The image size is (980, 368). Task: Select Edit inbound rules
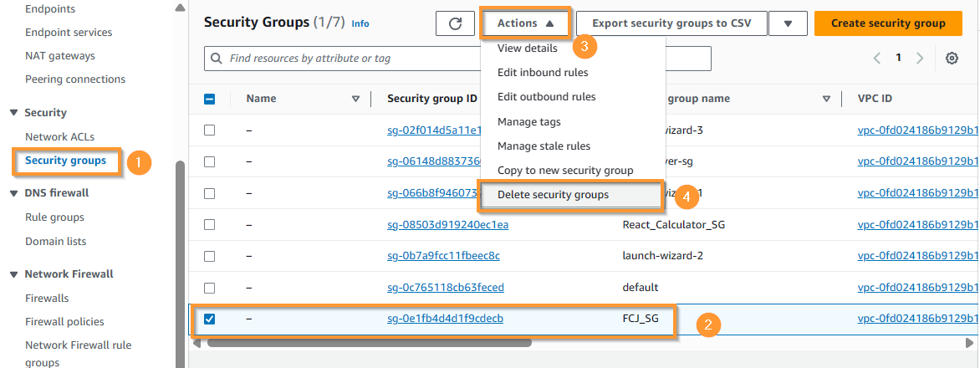[x=543, y=73]
